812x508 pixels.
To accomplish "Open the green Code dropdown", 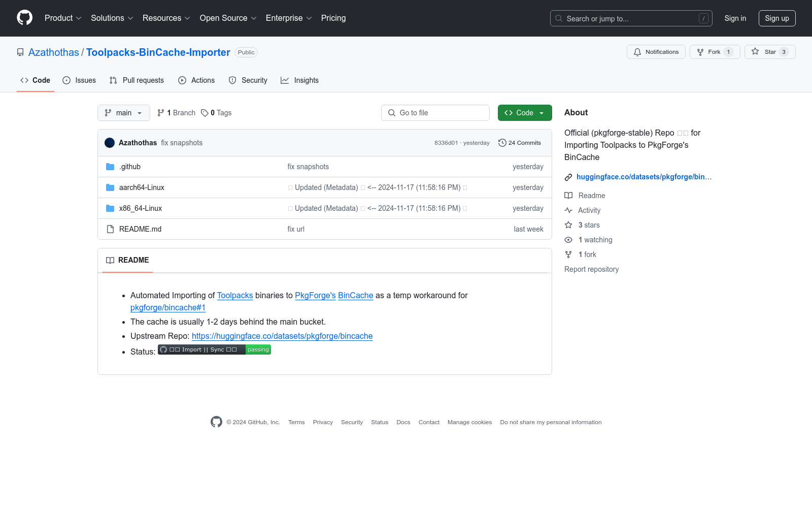I will click(x=525, y=113).
